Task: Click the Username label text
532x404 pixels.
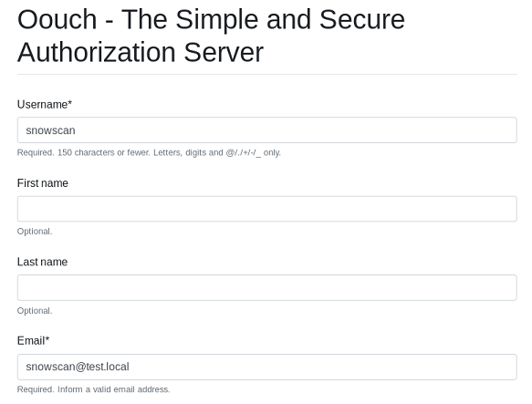Action: click(42, 105)
